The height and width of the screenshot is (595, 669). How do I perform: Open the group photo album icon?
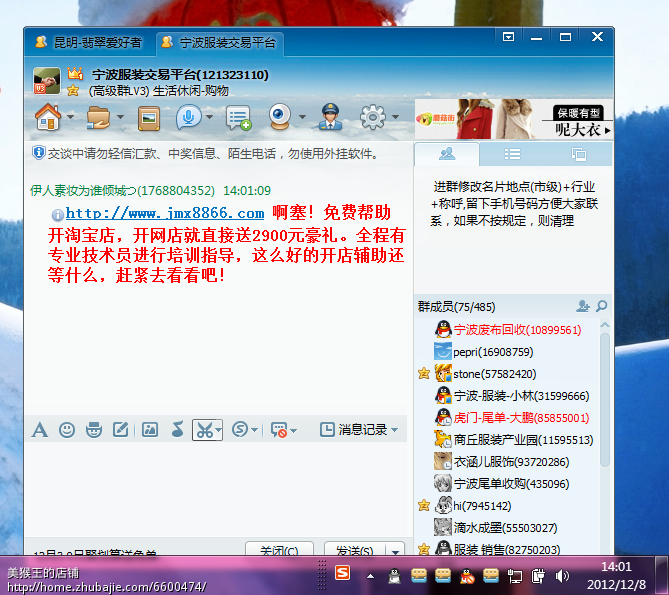tap(149, 117)
